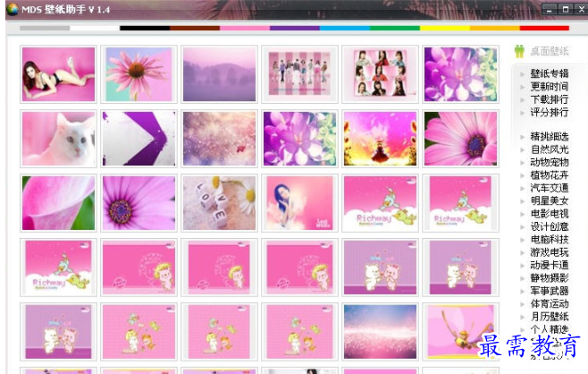Sort wallpapers by 更新时间
588x374 pixels.
[x=549, y=87]
